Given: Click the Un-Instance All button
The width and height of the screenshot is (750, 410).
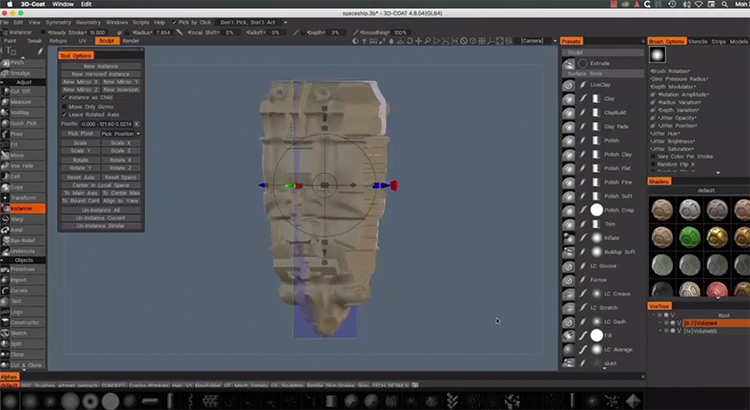Looking at the screenshot, I should [100, 210].
